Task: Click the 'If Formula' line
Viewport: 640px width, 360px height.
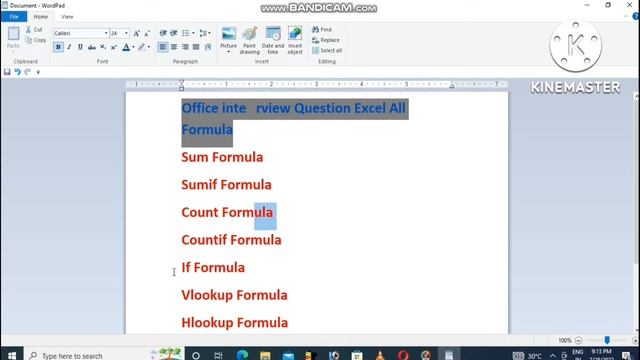Action: [213, 268]
